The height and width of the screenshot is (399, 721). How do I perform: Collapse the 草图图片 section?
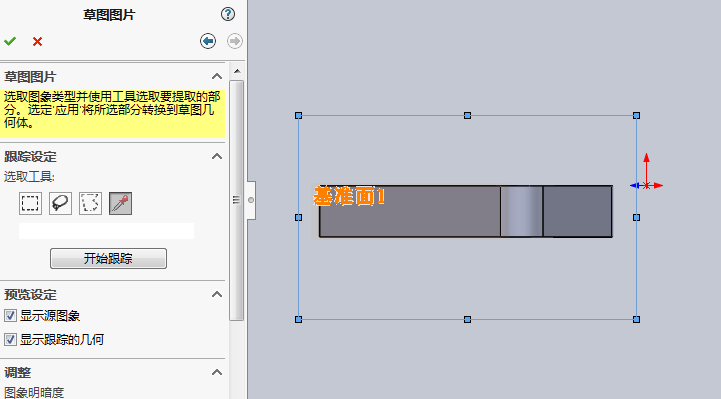(217, 76)
